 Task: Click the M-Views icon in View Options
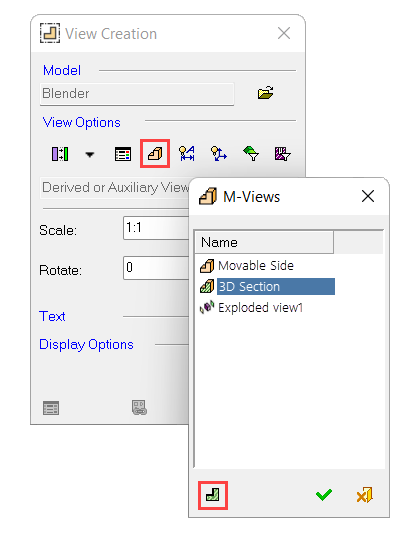155,154
